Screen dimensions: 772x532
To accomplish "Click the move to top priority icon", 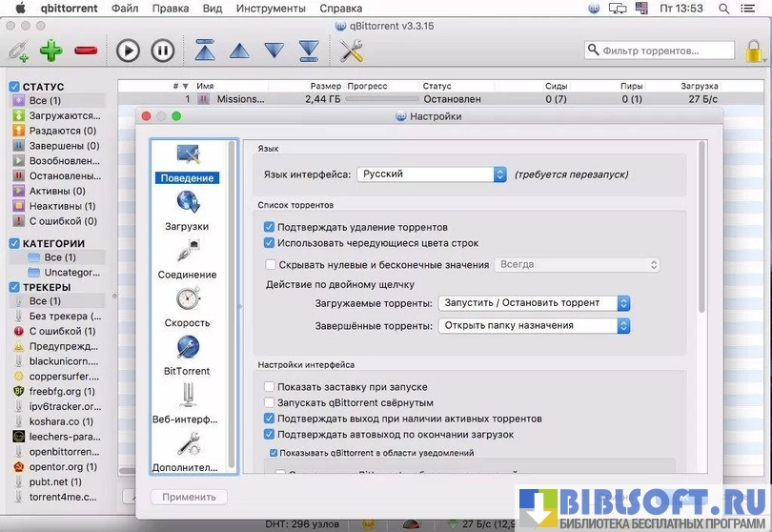I will coord(205,50).
